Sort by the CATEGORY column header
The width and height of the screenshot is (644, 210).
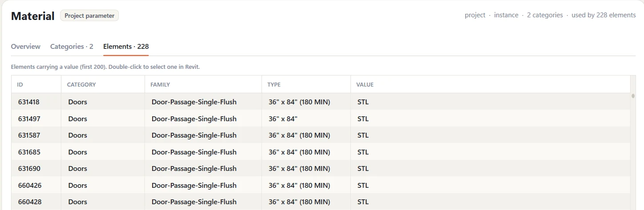[x=81, y=84]
